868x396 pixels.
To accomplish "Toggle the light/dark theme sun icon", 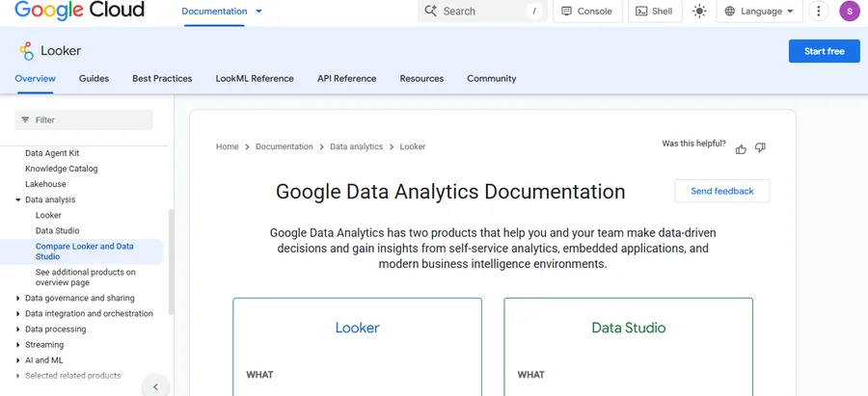I will click(x=699, y=11).
